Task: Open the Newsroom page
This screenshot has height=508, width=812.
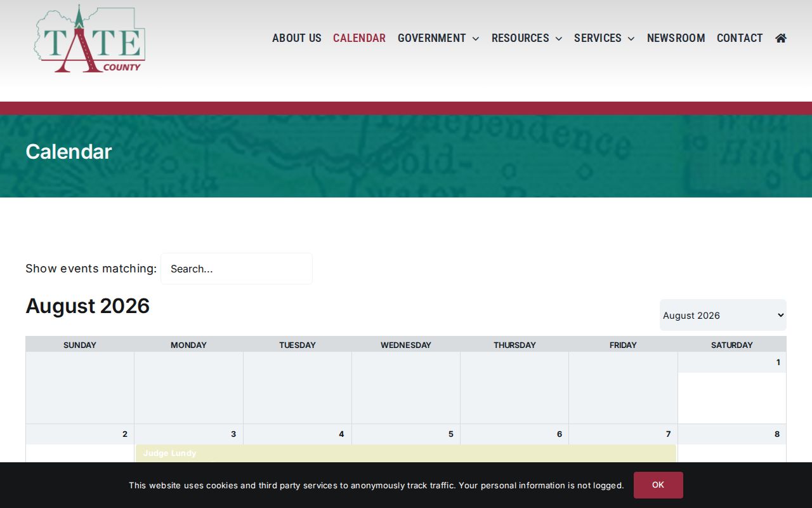Action: pos(676,38)
